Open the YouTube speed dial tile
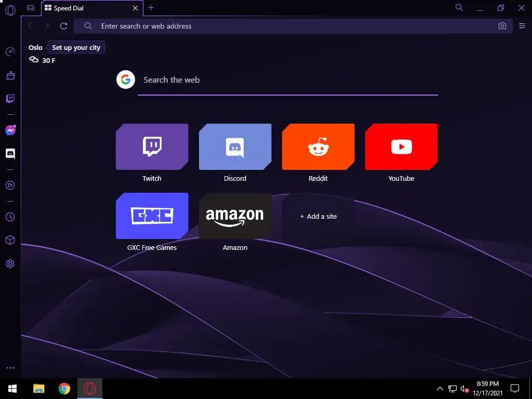This screenshot has height=399, width=532. coord(402,147)
